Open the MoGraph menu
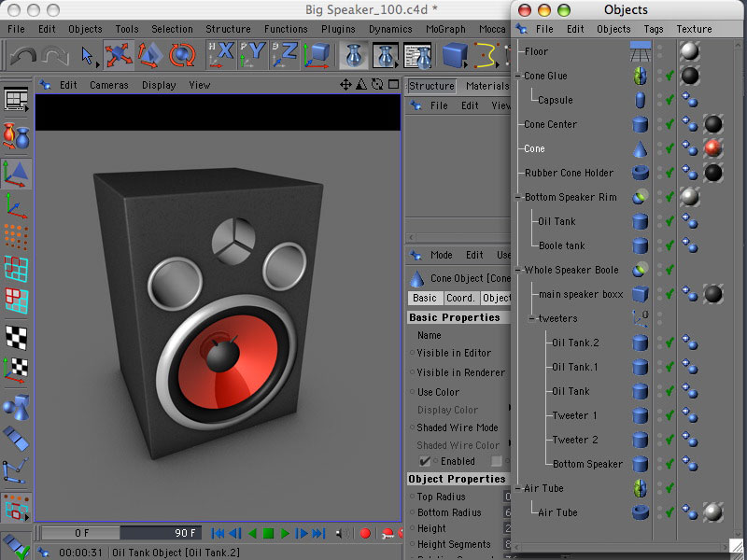This screenshot has width=747, height=560. [444, 29]
